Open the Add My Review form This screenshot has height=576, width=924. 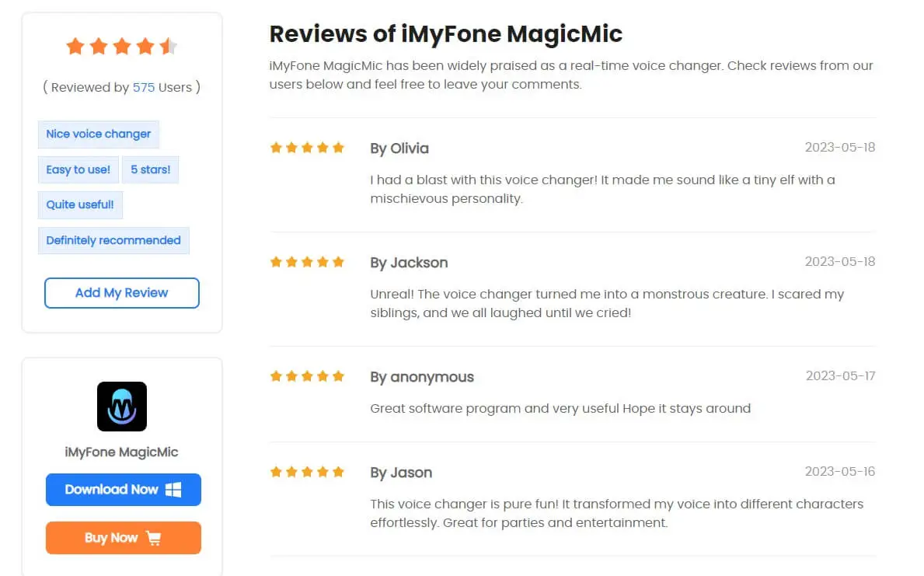[122, 293]
